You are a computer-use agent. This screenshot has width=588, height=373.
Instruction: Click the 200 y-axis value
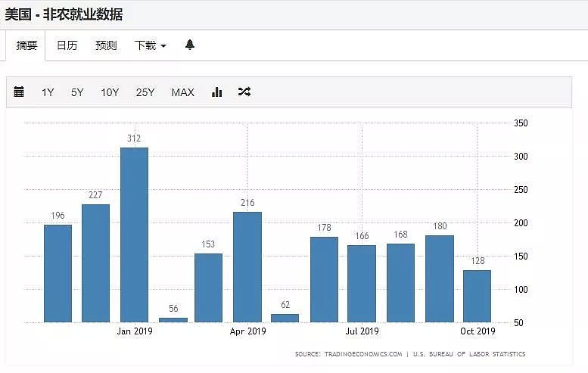click(x=521, y=223)
